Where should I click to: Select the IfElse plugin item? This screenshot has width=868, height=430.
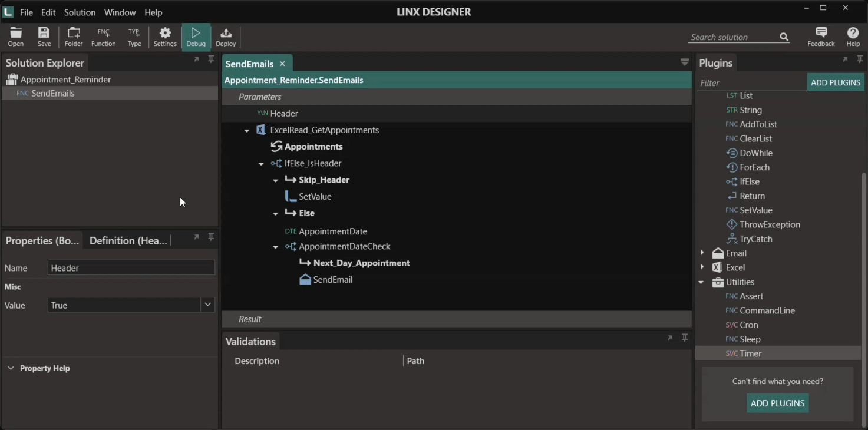coord(750,181)
